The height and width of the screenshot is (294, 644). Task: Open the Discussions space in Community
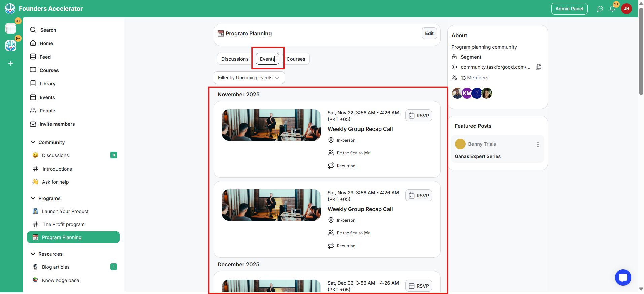(x=73, y=155)
